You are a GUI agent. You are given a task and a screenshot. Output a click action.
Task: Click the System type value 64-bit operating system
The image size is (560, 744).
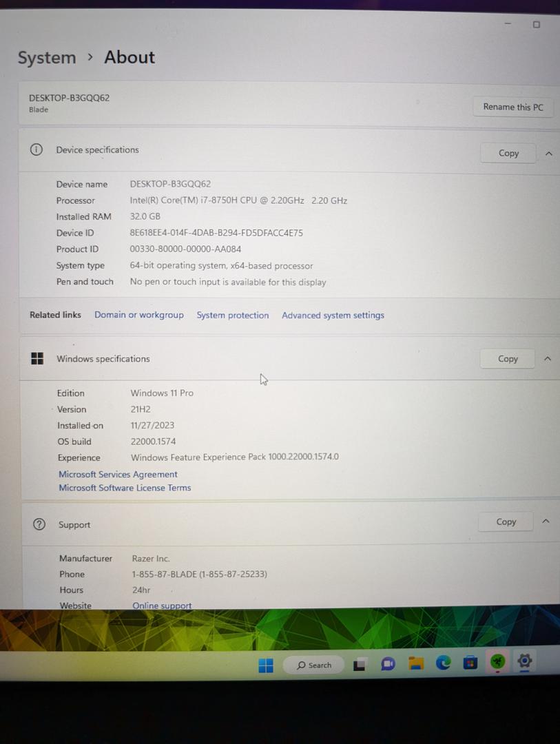pyautogui.click(x=222, y=266)
